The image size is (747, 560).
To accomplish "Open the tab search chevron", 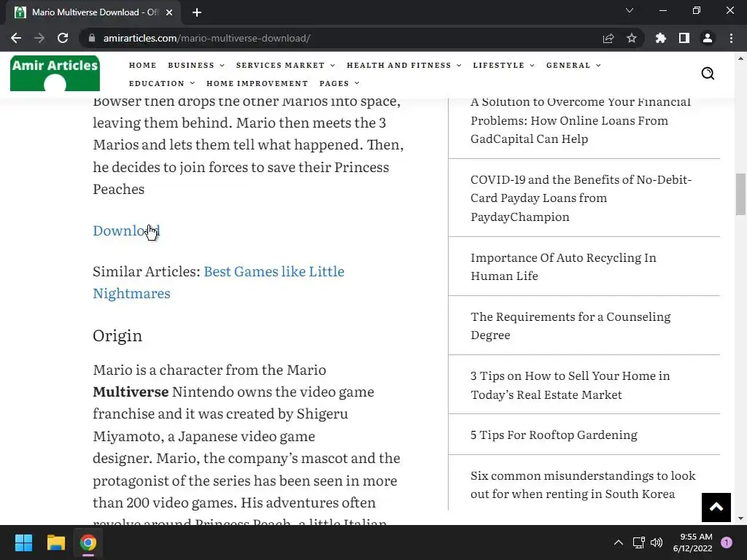I will coord(630,10).
